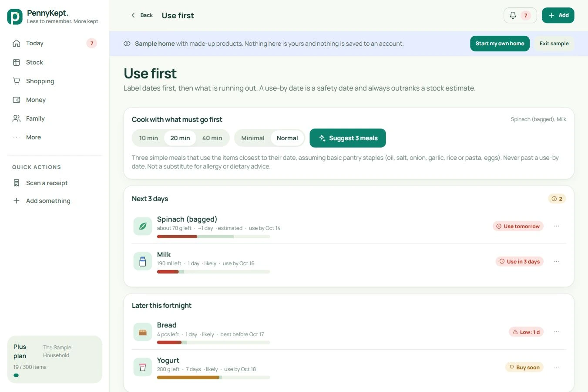Open more options for Yogurt row
The height and width of the screenshot is (392, 588).
556,367
